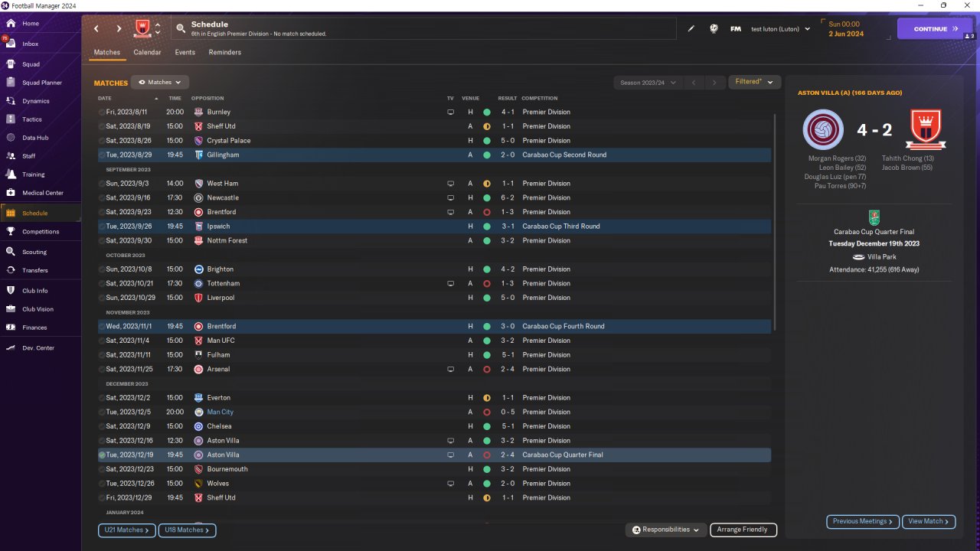The image size is (980, 551).
Task: Open the Inbox envelope icon
Action: (11, 44)
